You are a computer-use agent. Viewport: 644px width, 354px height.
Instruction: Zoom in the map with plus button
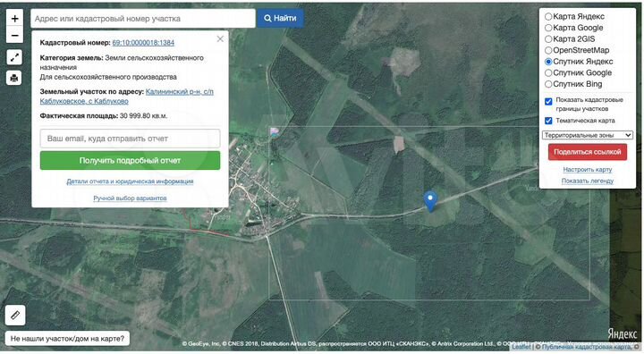[x=15, y=19]
